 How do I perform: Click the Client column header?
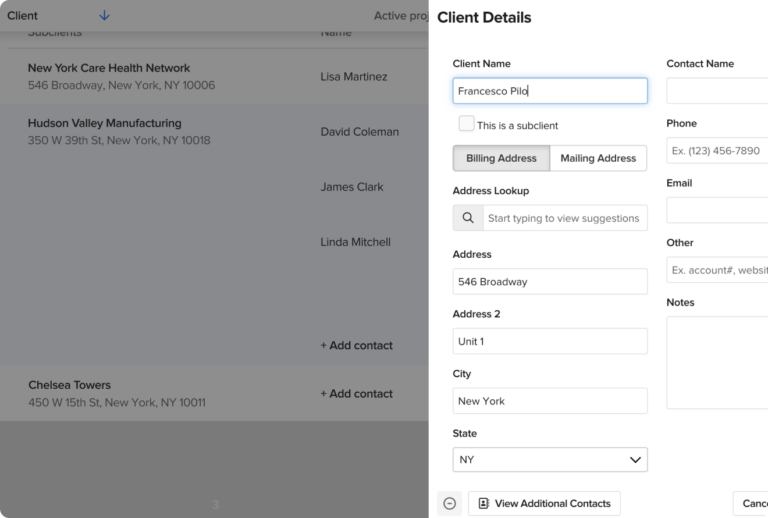pos(22,16)
